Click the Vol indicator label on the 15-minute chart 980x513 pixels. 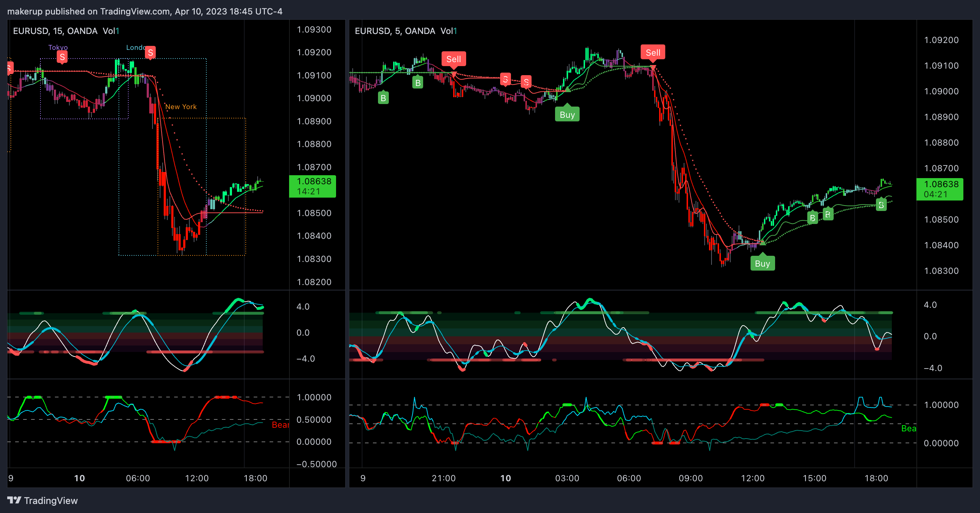pyautogui.click(x=111, y=31)
